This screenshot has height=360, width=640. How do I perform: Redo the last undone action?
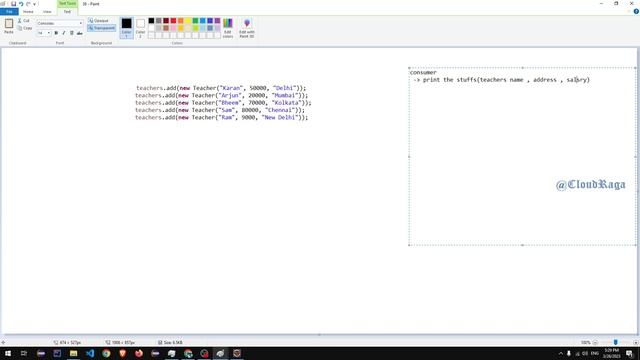click(28, 4)
